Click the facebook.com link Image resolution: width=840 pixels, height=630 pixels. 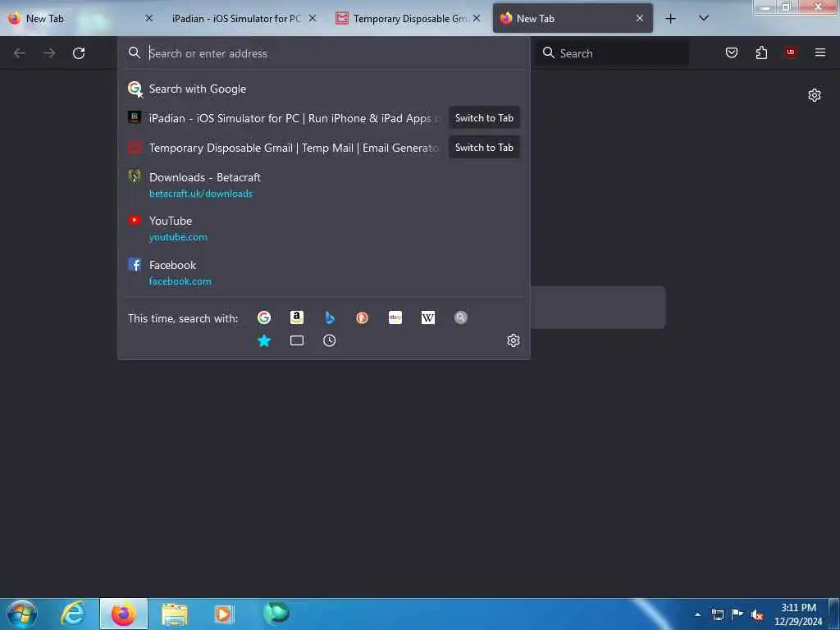click(x=180, y=281)
